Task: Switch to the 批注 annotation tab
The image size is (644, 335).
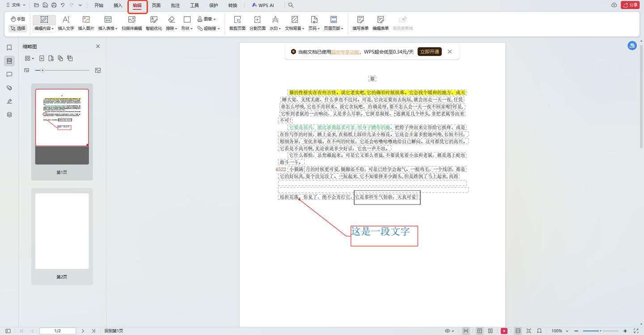Action: click(175, 5)
